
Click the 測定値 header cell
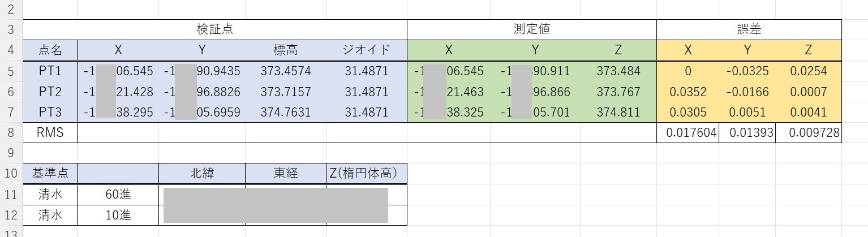point(531,30)
